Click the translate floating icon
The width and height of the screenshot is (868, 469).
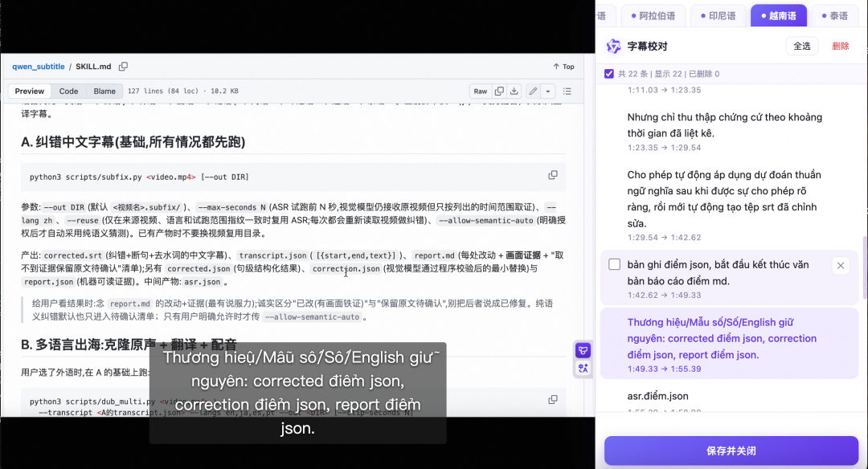click(583, 369)
